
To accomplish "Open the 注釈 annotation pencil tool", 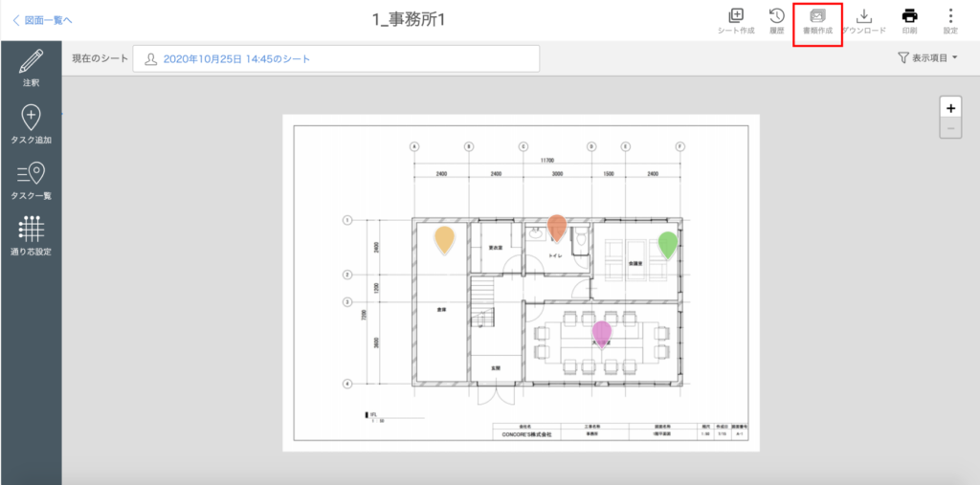I will (x=31, y=66).
